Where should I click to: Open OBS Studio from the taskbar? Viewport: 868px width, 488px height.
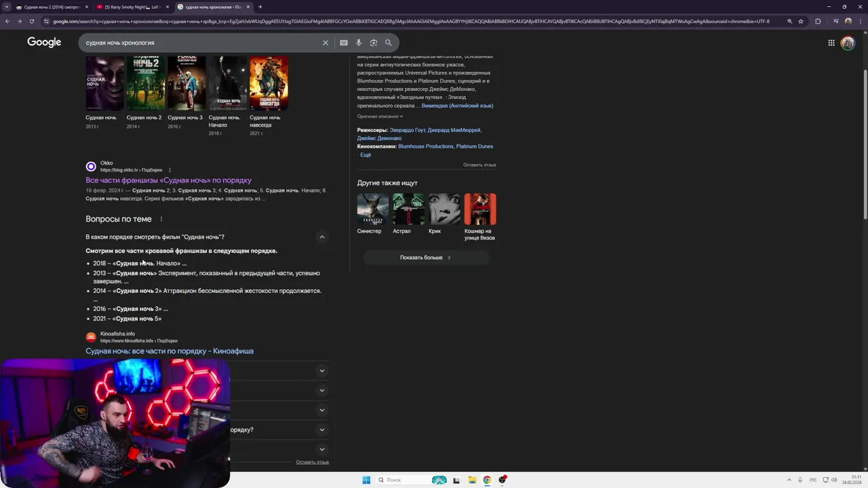click(x=502, y=480)
